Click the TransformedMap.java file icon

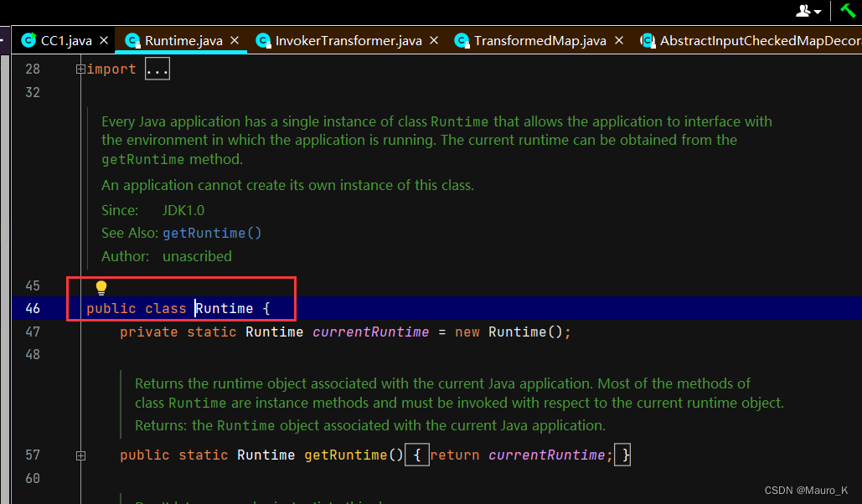pyautogui.click(x=462, y=41)
